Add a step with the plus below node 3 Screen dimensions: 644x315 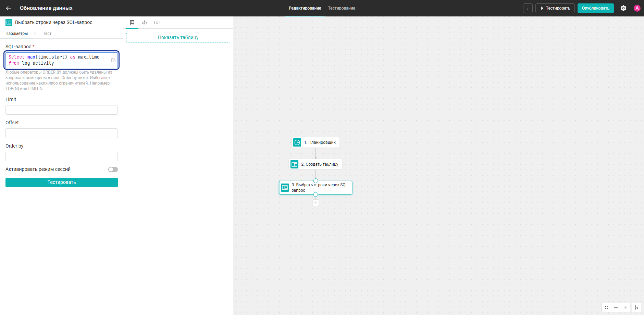[x=315, y=203]
